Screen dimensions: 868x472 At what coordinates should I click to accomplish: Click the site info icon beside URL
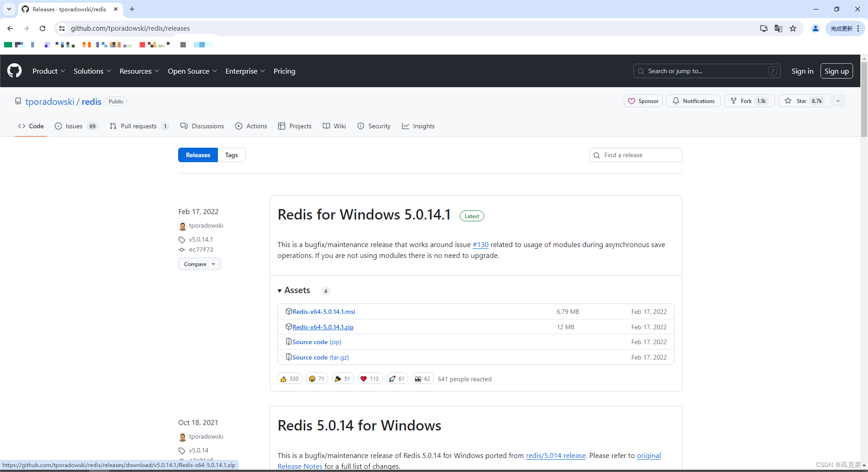(x=62, y=28)
